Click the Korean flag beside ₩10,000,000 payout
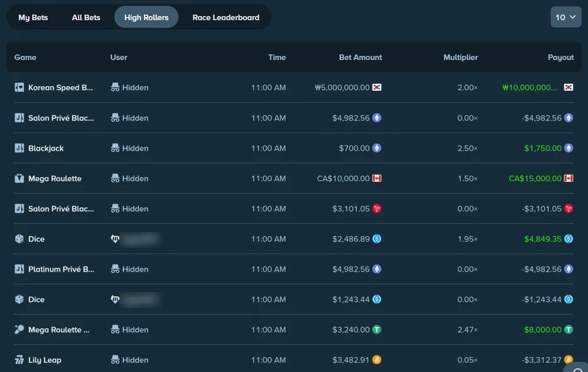The height and width of the screenshot is (372, 588). point(569,88)
